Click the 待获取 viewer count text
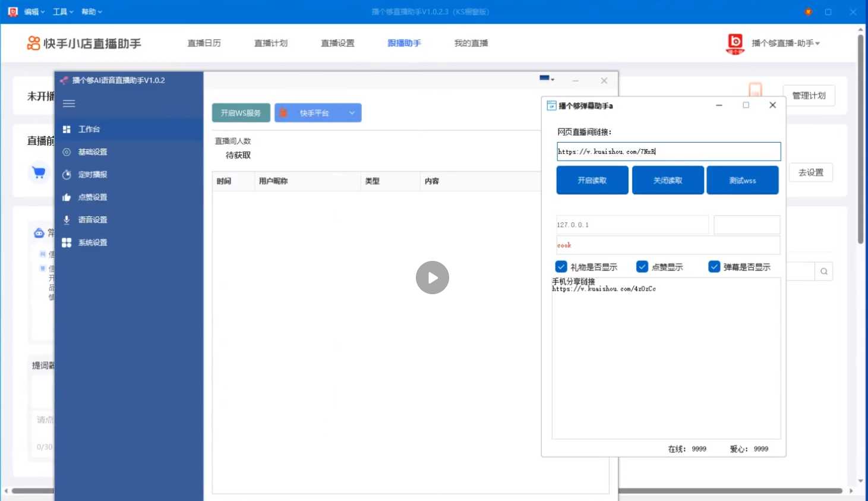Viewport: 868px width, 501px height. click(238, 155)
